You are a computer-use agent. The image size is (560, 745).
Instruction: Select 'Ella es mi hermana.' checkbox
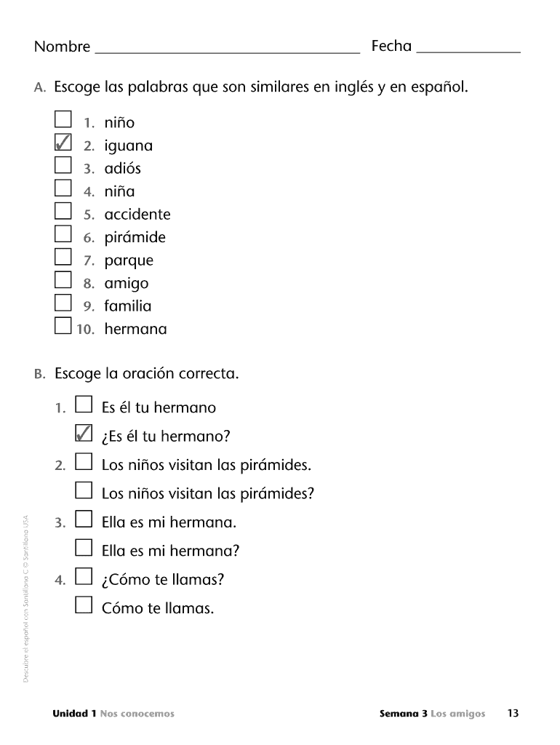click(x=84, y=519)
